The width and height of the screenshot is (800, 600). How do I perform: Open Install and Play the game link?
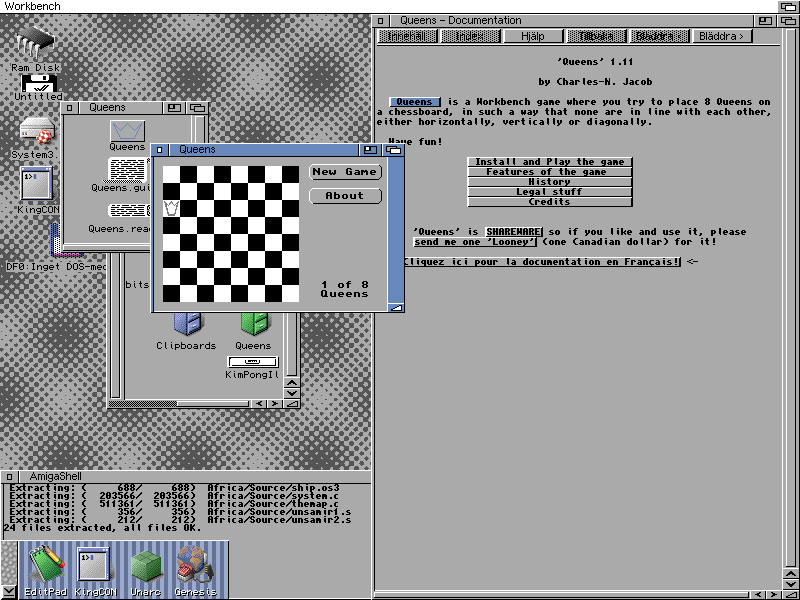point(550,162)
